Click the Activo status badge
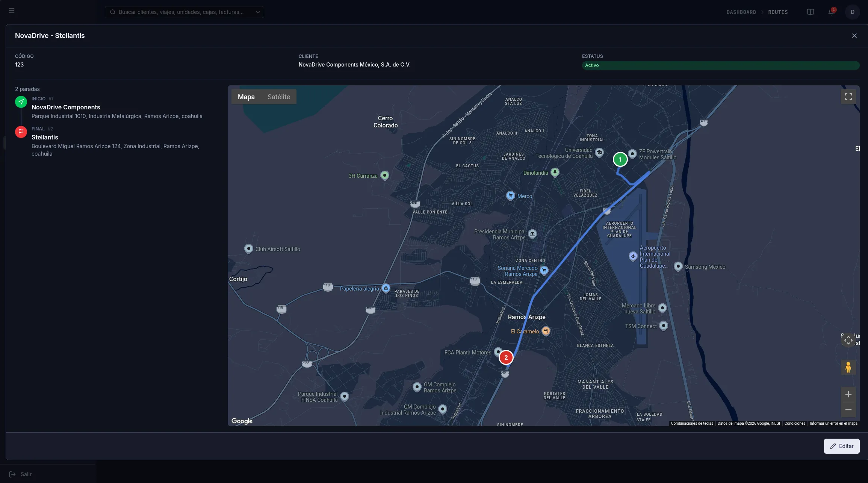 click(x=720, y=65)
